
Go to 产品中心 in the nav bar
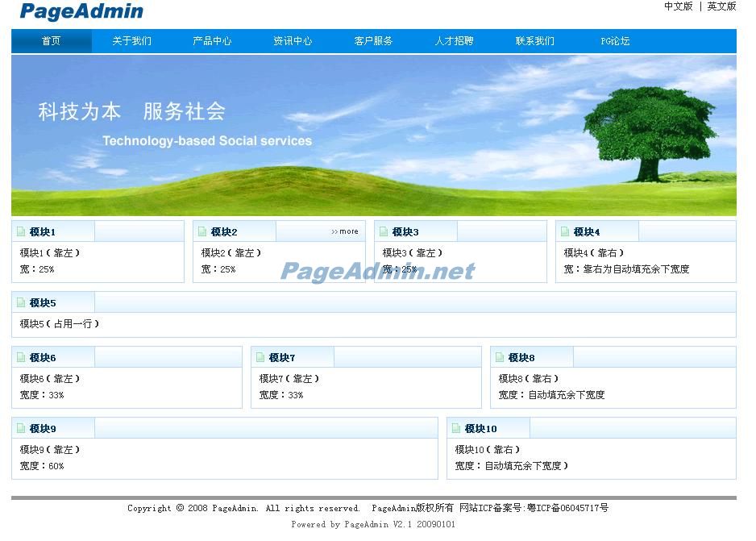point(212,41)
